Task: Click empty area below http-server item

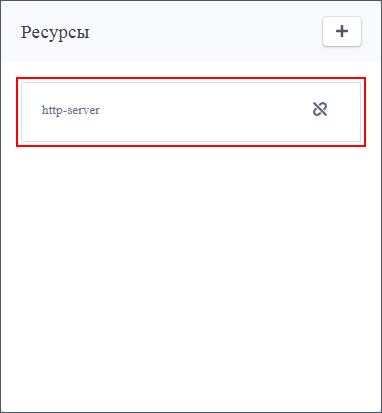Action: click(191, 277)
